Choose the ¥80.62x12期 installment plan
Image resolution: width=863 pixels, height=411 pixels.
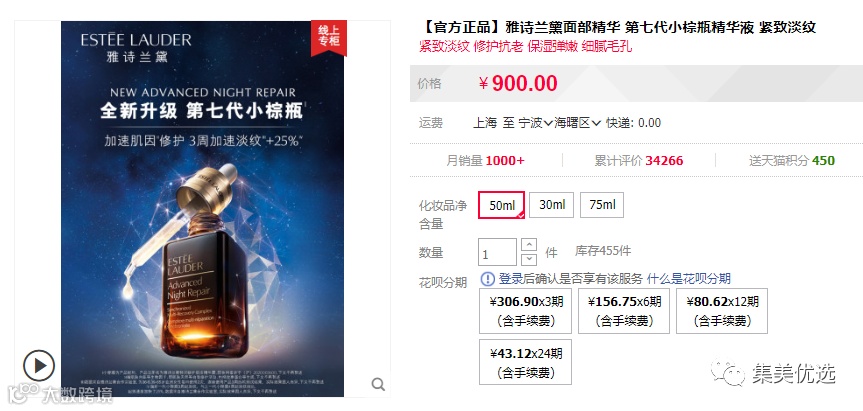click(722, 311)
